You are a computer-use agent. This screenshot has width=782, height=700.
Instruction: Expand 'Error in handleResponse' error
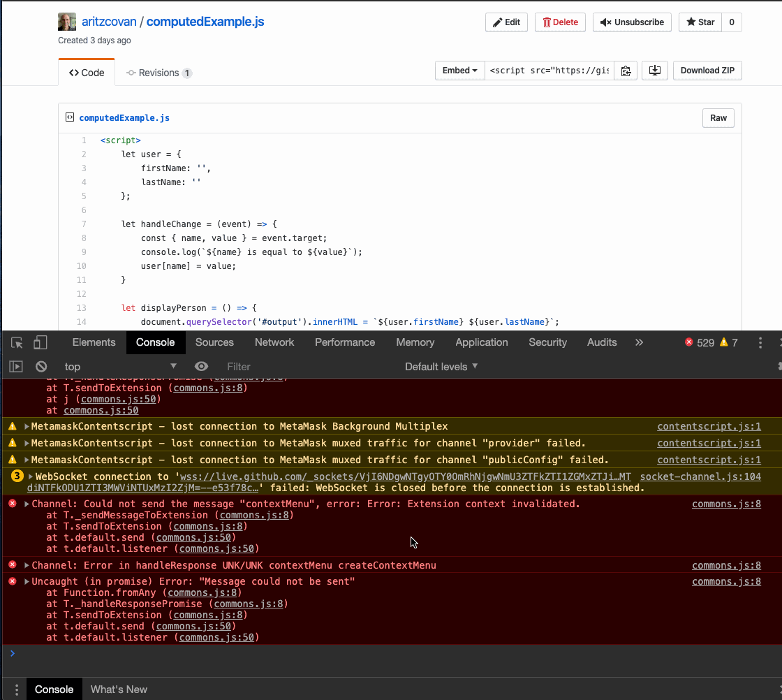coord(27,565)
